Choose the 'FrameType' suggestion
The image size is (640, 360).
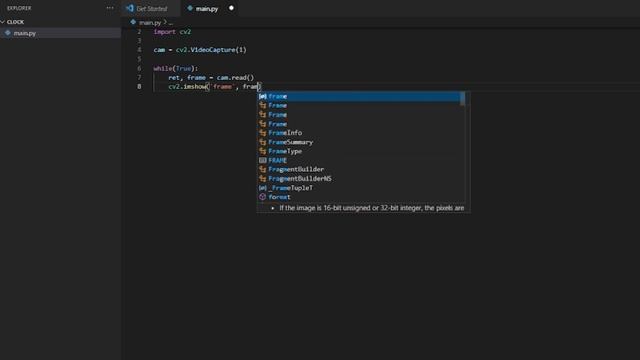pyautogui.click(x=360, y=151)
